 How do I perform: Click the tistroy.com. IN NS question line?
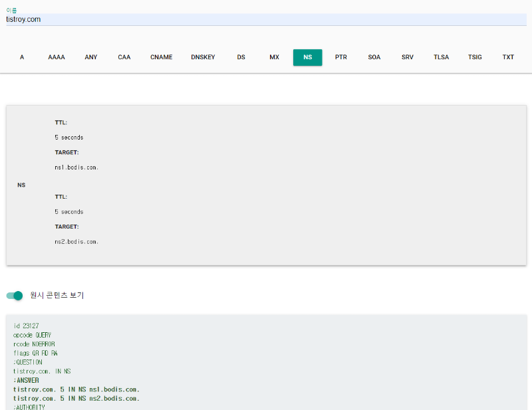pos(42,371)
